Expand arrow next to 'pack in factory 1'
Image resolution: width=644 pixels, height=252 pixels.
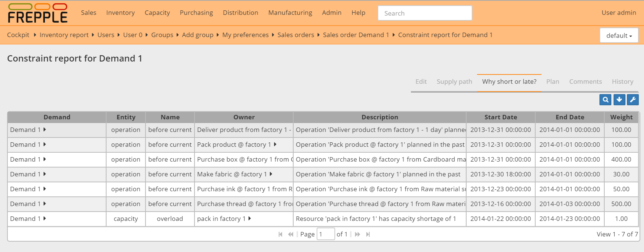coord(250,219)
